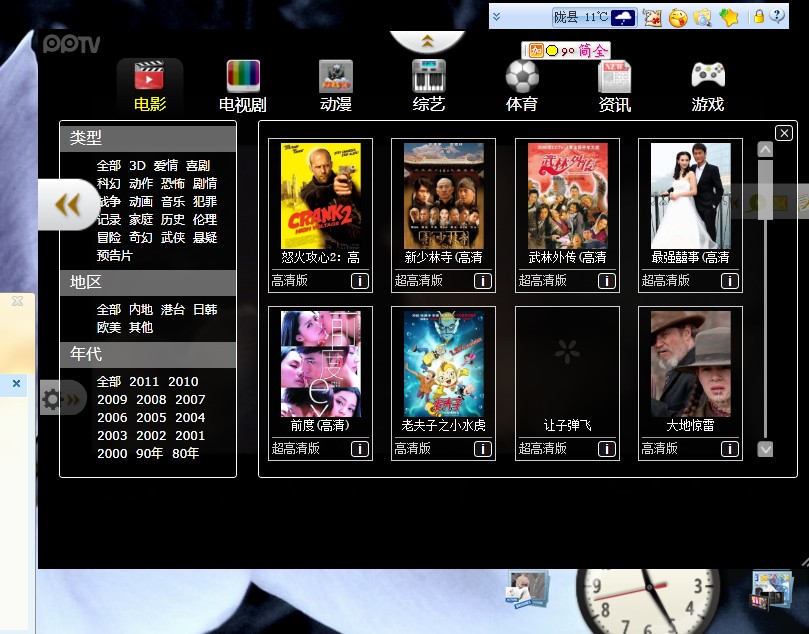Viewport: 809px width, 634px height.
Task: Click the scrollbar down arrow
Action: click(x=765, y=449)
